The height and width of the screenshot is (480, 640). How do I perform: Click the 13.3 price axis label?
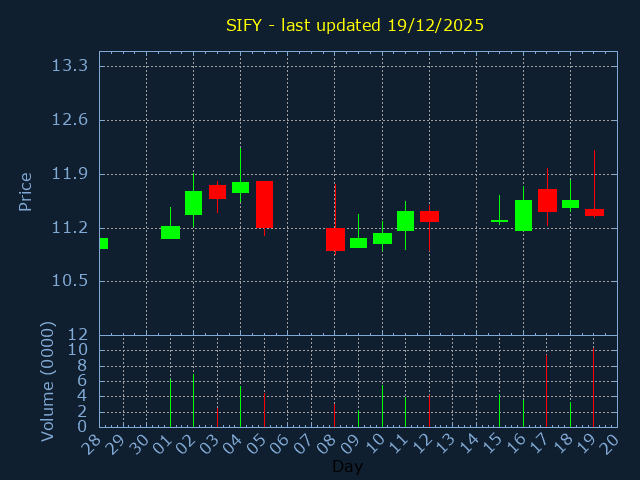(70, 66)
